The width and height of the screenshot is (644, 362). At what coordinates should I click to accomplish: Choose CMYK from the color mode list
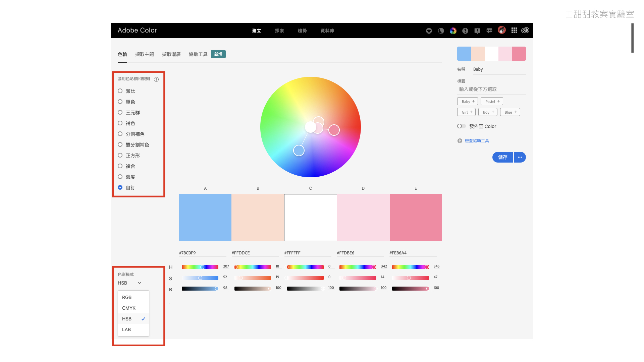(x=129, y=308)
